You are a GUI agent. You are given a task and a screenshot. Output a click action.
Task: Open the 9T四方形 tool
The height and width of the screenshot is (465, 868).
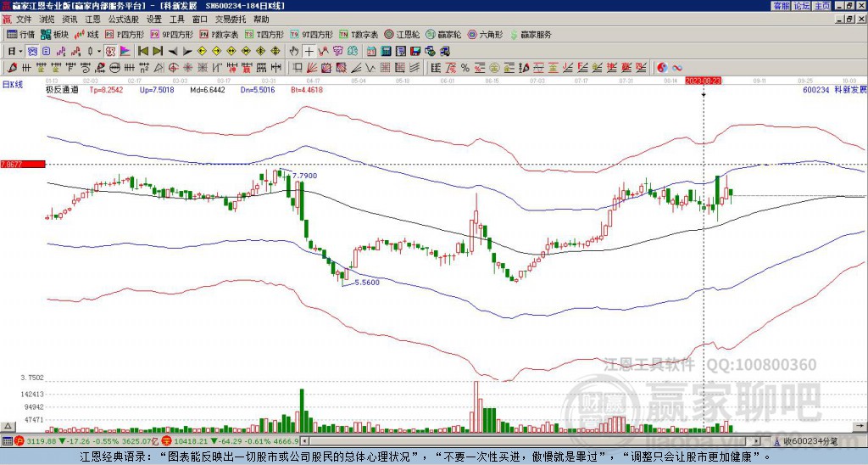click(312, 35)
